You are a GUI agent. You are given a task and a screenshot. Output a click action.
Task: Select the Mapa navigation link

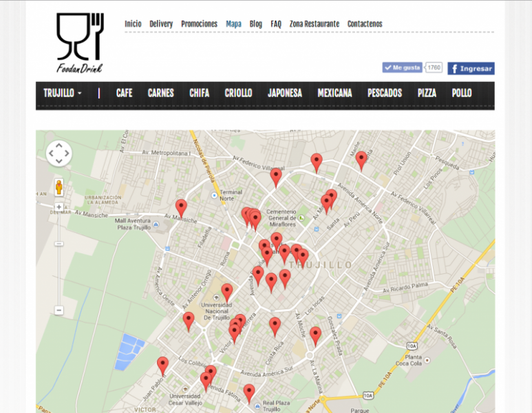[x=233, y=24]
